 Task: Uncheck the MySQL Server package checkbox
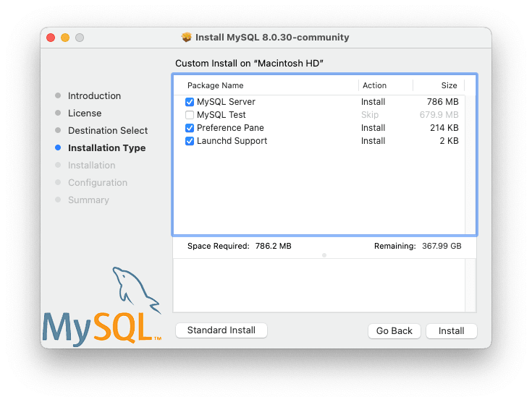coord(190,102)
